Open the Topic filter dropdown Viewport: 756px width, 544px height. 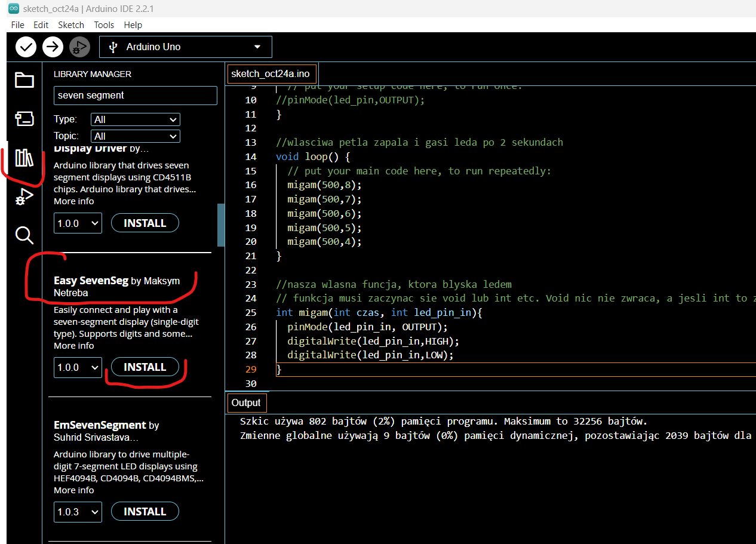135,136
